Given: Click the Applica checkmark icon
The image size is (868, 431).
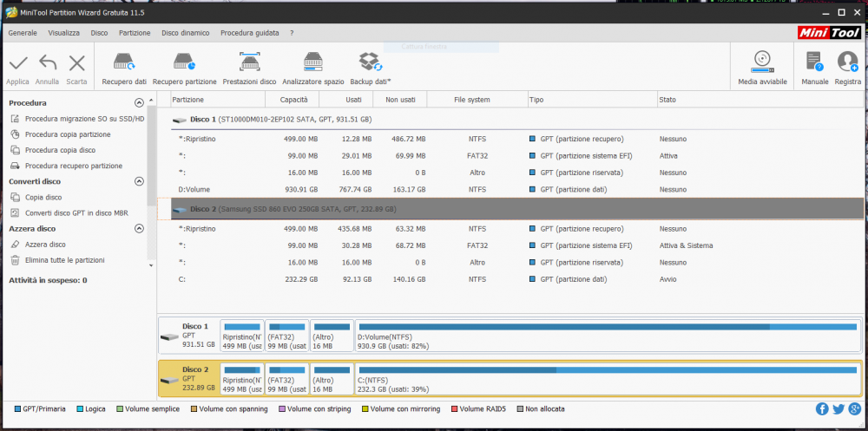Looking at the screenshot, I should [x=17, y=62].
